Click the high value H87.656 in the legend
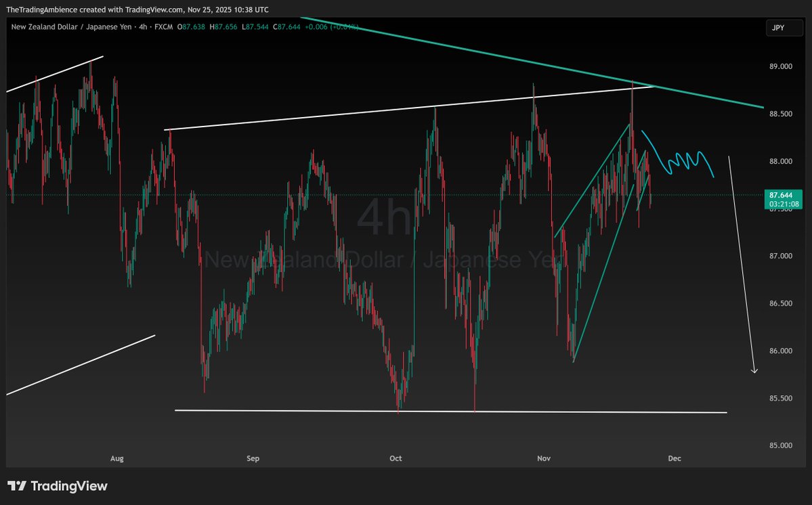This screenshot has width=812, height=505. coord(224,28)
